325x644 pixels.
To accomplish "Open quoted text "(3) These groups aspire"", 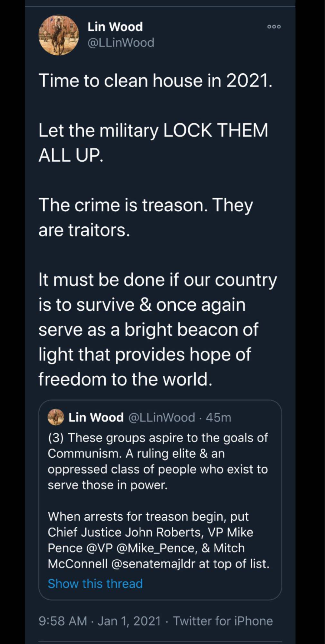I will 157,461.
